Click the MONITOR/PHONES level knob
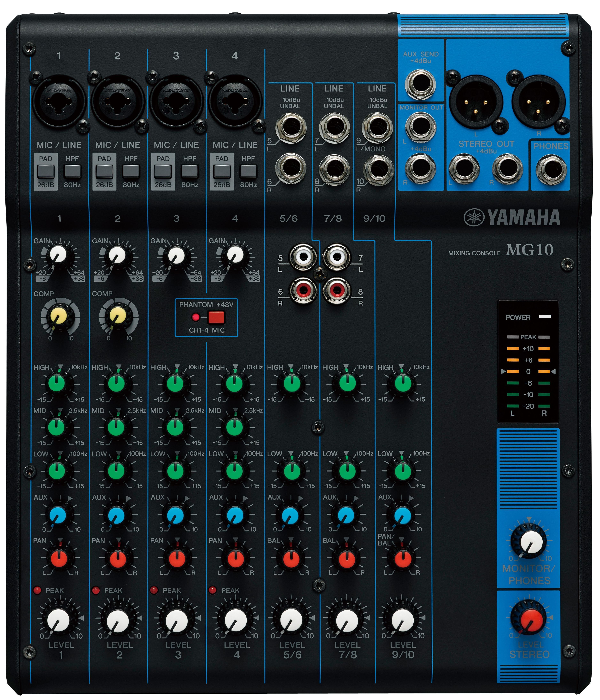The width and height of the screenshot is (600, 700). click(x=530, y=541)
